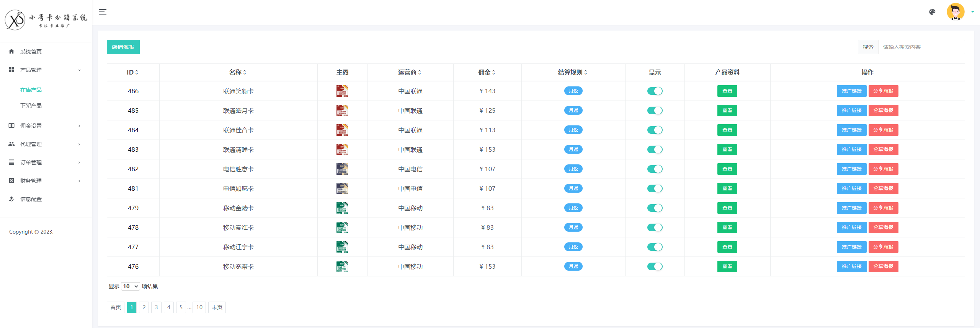Open thumbnail of 联通皓月卡

click(342, 110)
